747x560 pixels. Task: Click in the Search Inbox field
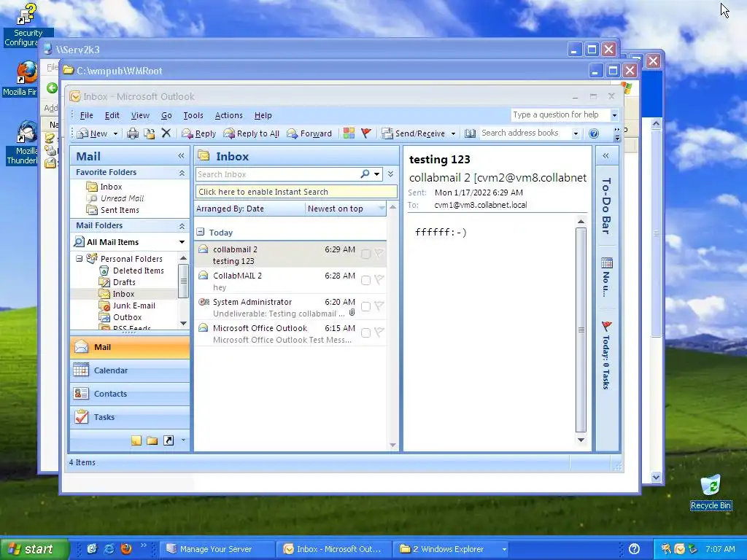[277, 174]
